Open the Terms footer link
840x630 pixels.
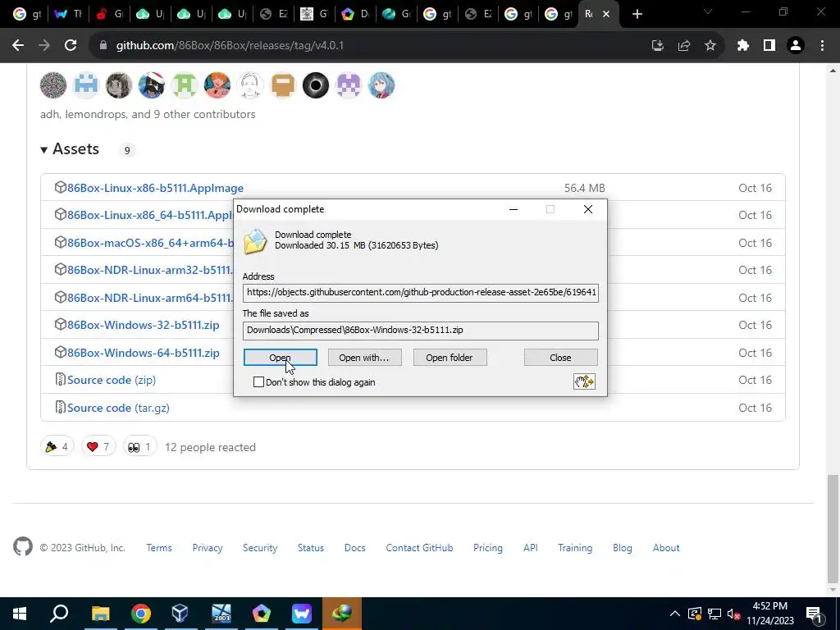[159, 548]
